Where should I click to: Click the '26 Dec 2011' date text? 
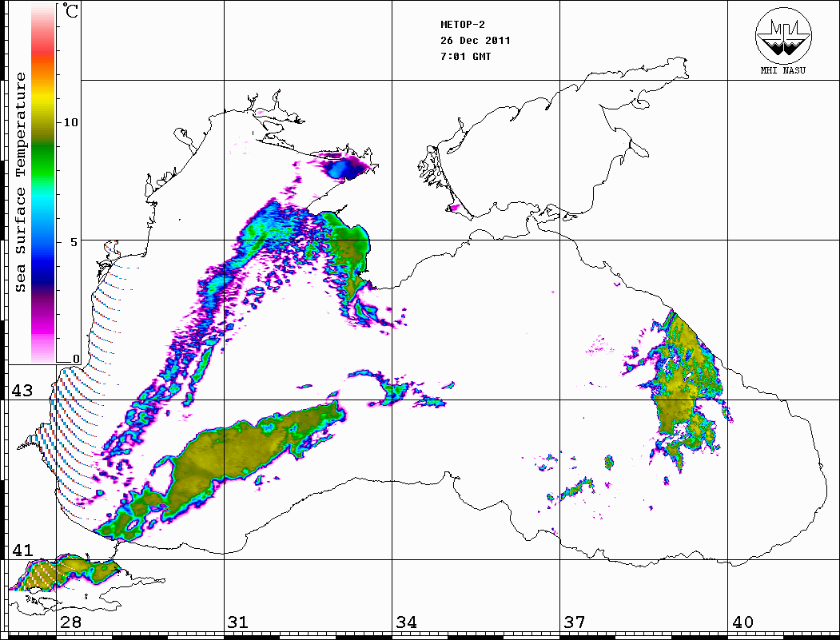[x=476, y=41]
